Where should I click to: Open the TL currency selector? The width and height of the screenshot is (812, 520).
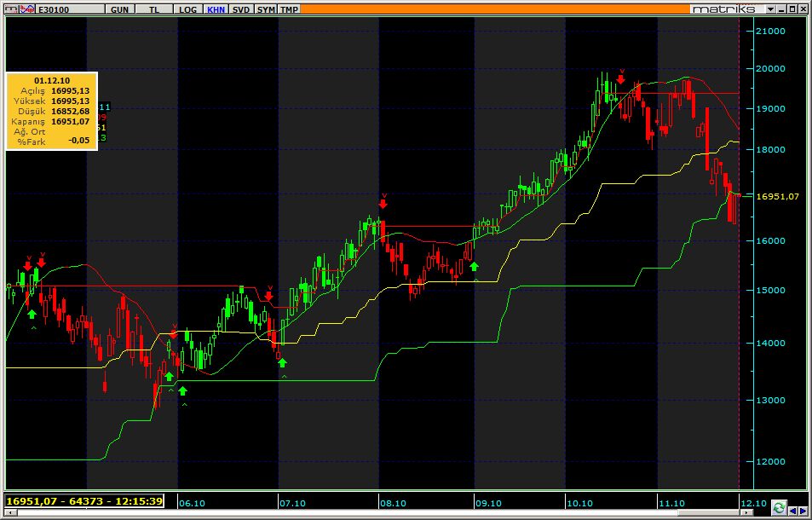(x=154, y=9)
